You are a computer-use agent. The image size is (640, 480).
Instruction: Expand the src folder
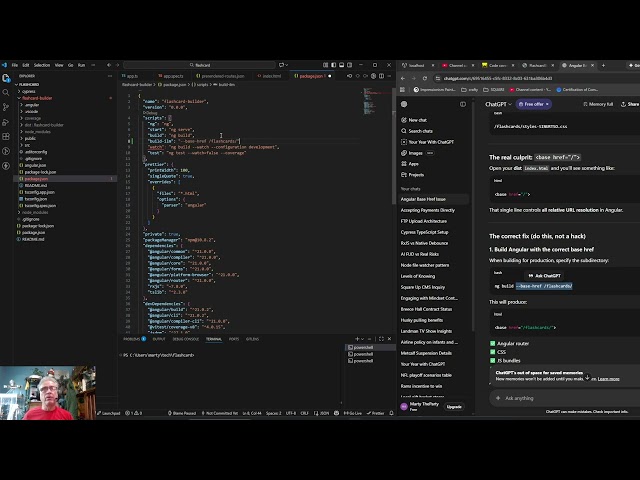click(27, 145)
